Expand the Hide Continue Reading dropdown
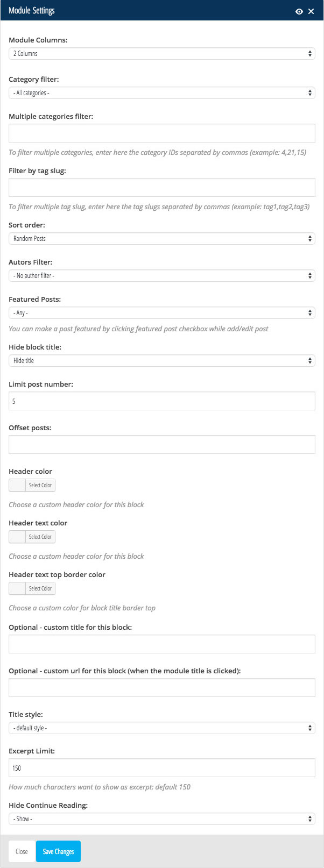The width and height of the screenshot is (324, 868). [162, 819]
